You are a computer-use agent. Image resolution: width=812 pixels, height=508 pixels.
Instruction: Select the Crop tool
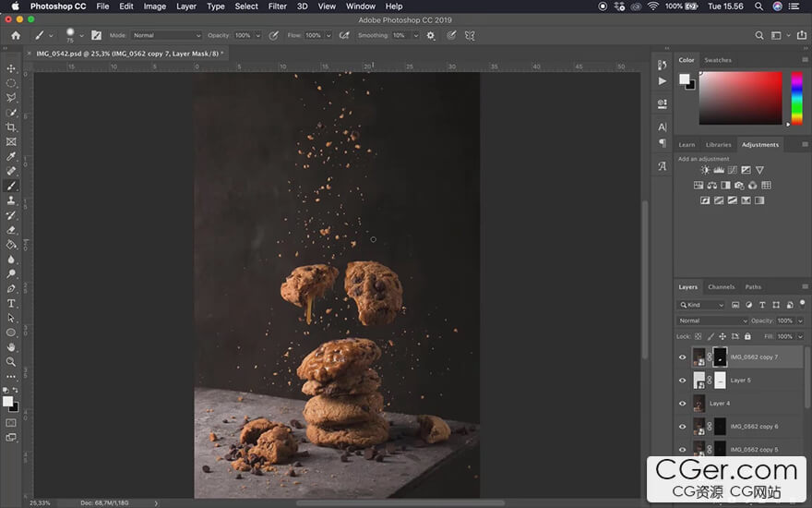pos(11,127)
